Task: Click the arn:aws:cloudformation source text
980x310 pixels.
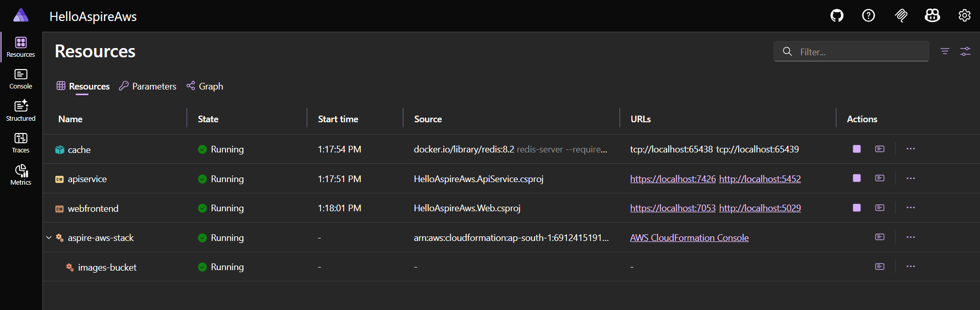Action: coord(511,237)
